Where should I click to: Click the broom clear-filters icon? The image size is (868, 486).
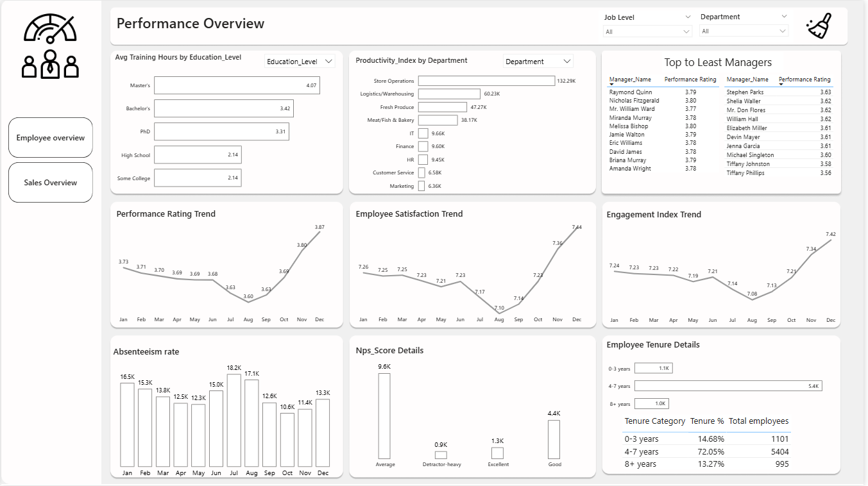[819, 26]
